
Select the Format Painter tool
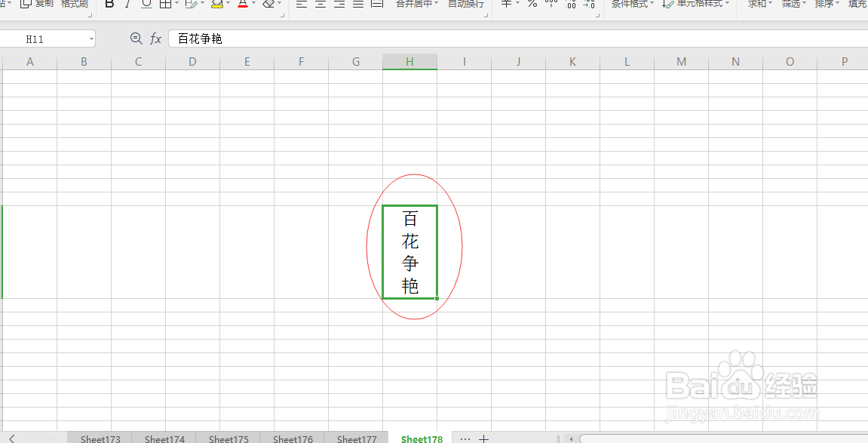73,5
